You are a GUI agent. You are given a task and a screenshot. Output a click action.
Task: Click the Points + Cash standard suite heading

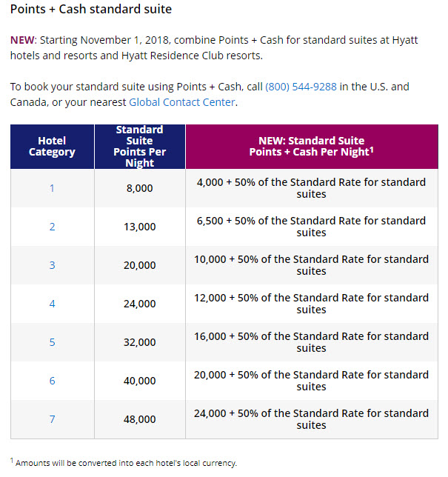pyautogui.click(x=91, y=10)
